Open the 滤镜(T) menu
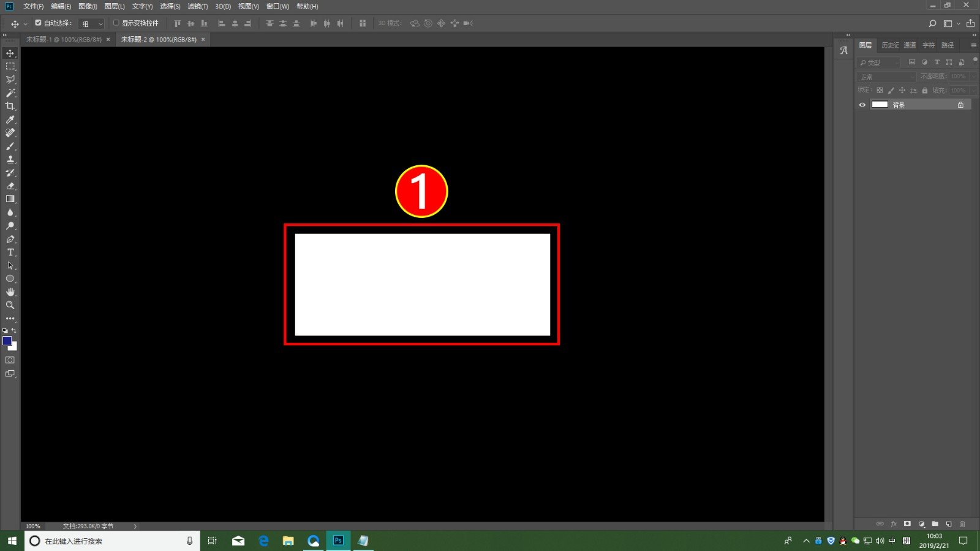This screenshot has height=551, width=980. [x=197, y=6]
